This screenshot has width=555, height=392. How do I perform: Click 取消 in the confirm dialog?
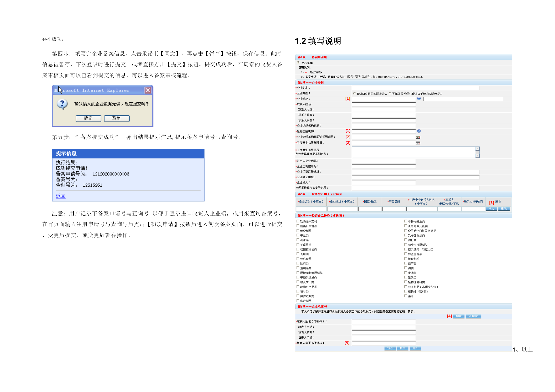[117, 118]
